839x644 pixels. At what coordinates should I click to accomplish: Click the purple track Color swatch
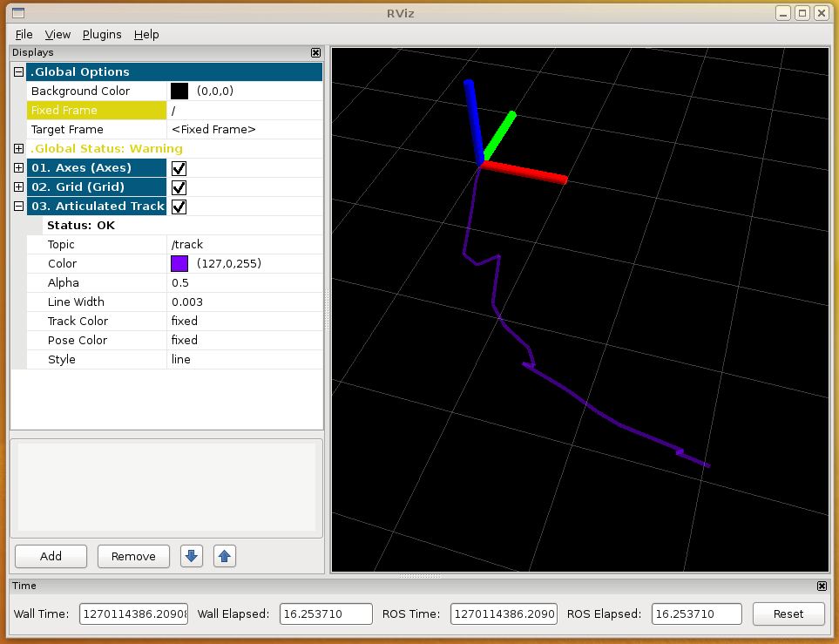(179, 264)
